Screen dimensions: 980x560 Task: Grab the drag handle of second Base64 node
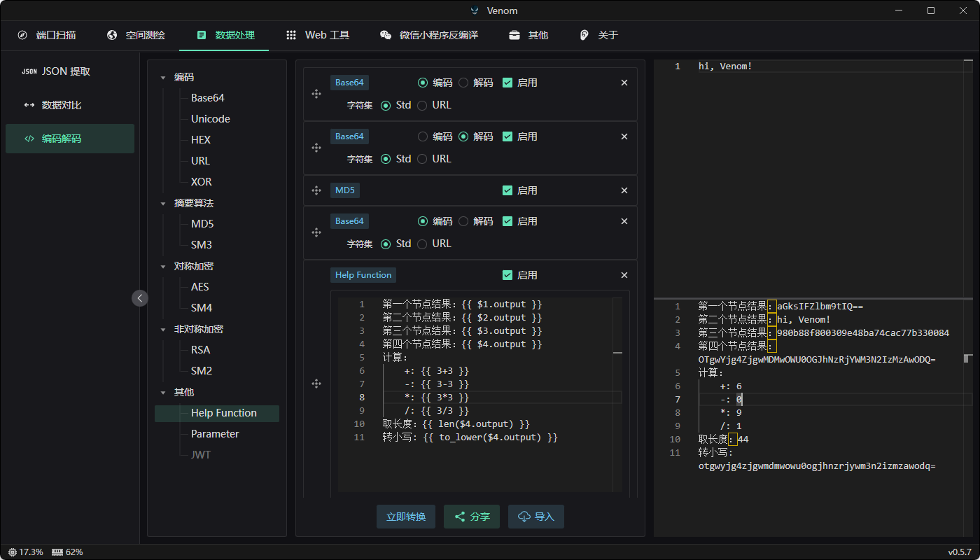coord(316,148)
